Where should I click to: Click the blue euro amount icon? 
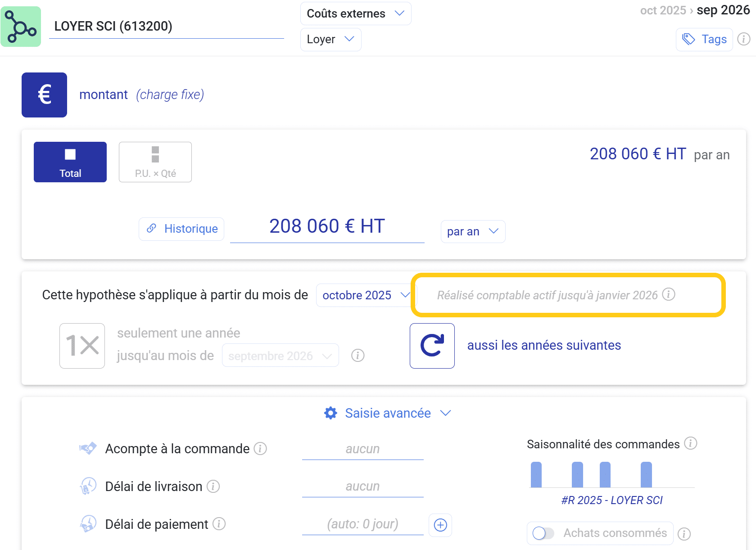(44, 95)
